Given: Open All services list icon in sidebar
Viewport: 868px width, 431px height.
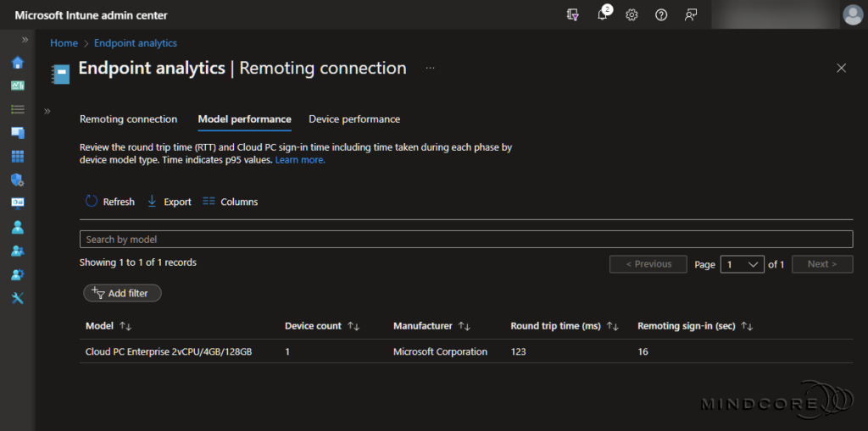Looking at the screenshot, I should pyautogui.click(x=18, y=109).
